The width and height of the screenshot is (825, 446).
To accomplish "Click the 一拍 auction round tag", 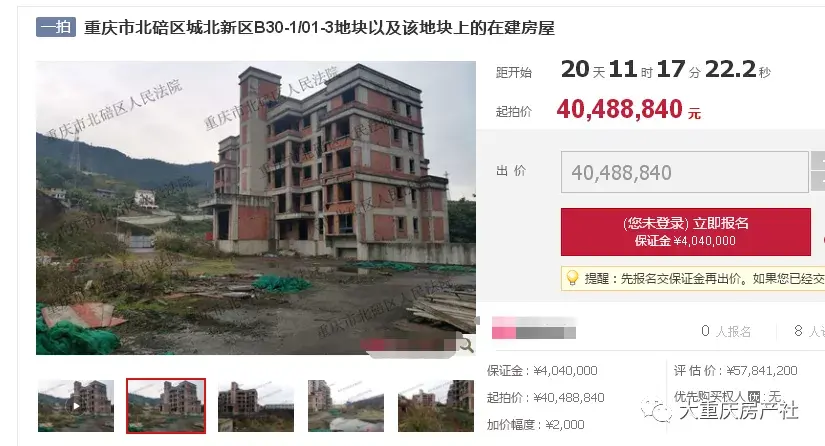I will point(56,27).
